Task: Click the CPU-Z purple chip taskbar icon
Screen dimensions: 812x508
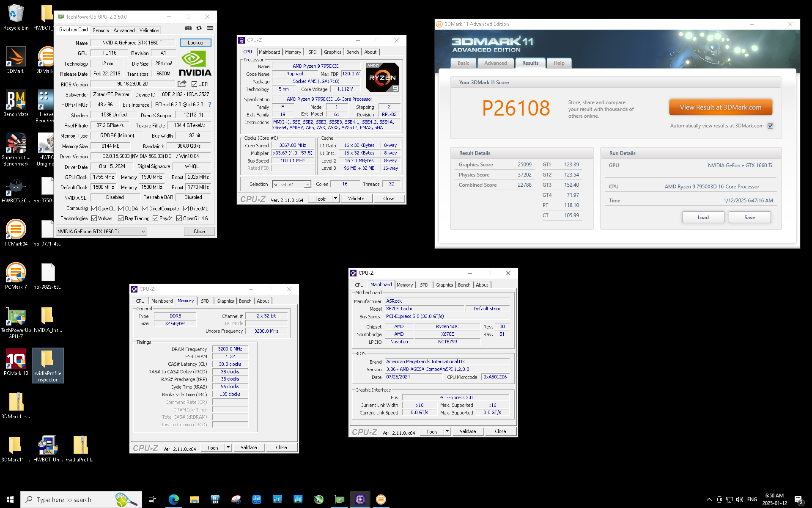Action: pyautogui.click(x=360, y=500)
